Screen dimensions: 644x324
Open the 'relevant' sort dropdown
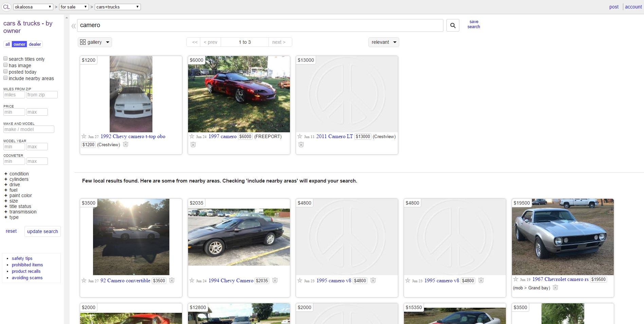(384, 42)
